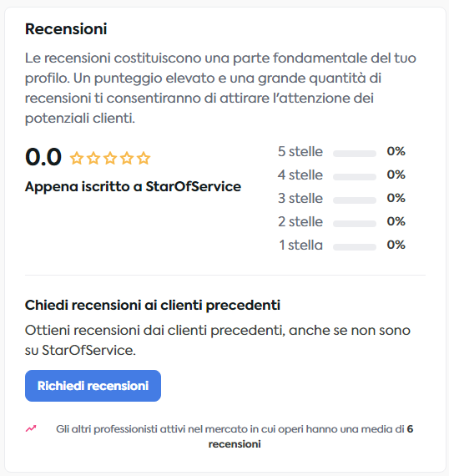This screenshot has width=449, height=476.
Task: Select the first rating star
Action: 77,159
